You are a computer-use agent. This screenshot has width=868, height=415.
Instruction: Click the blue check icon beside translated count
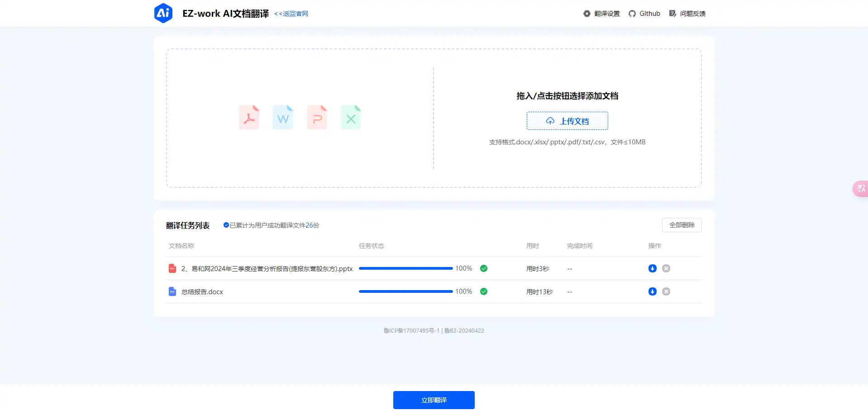tap(226, 225)
